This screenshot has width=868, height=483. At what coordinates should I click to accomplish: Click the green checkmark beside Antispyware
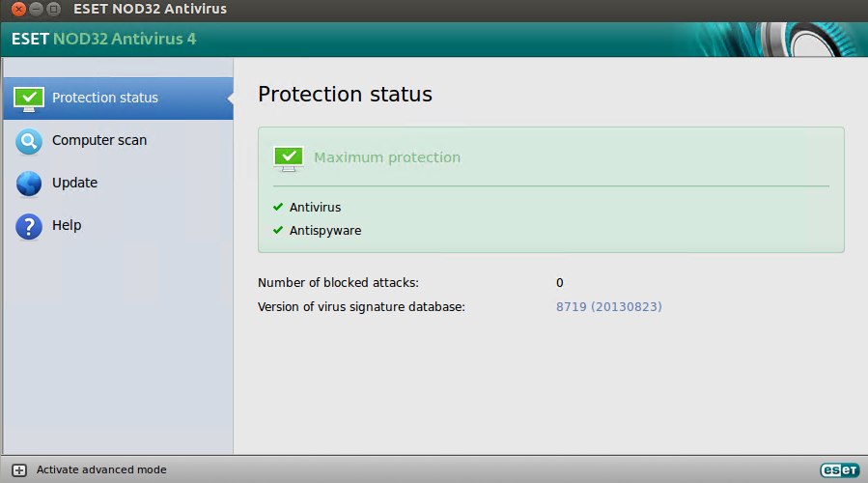[x=278, y=230]
